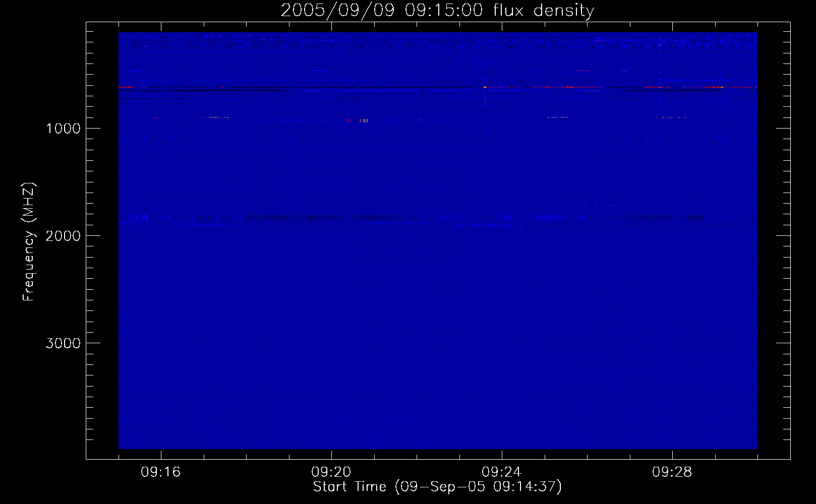Viewport: 816px width, 504px height.
Task: Select the 1000 frequency axis label
Action: coord(63,129)
